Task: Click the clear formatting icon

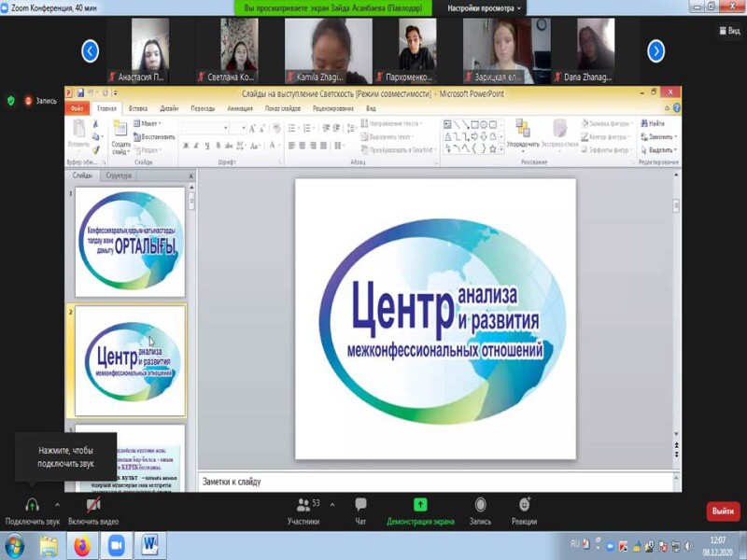Action: 276,129
